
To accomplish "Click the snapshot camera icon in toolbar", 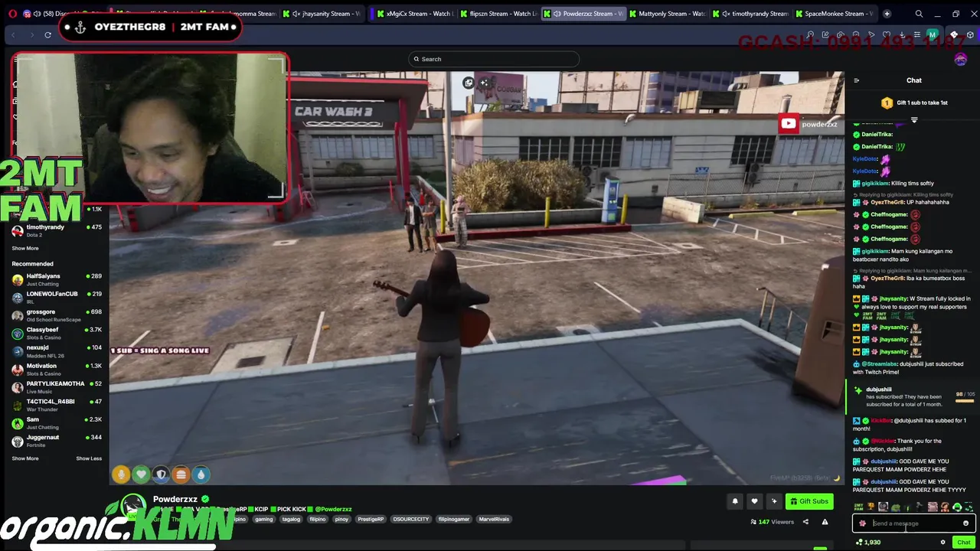I will pos(840,35).
